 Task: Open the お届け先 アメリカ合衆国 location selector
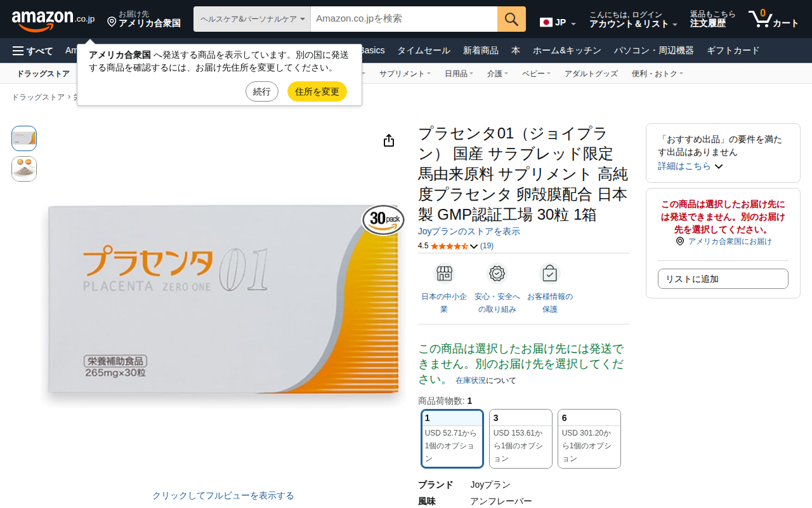(144, 19)
